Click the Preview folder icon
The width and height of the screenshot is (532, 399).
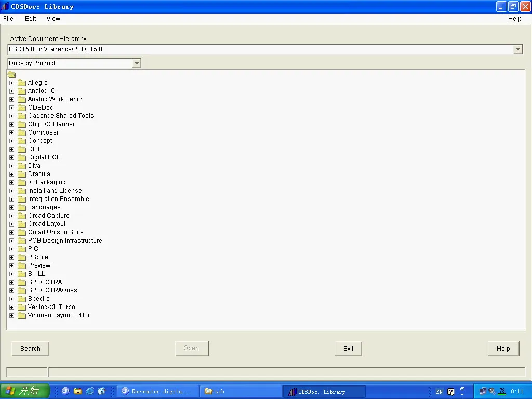22,265
